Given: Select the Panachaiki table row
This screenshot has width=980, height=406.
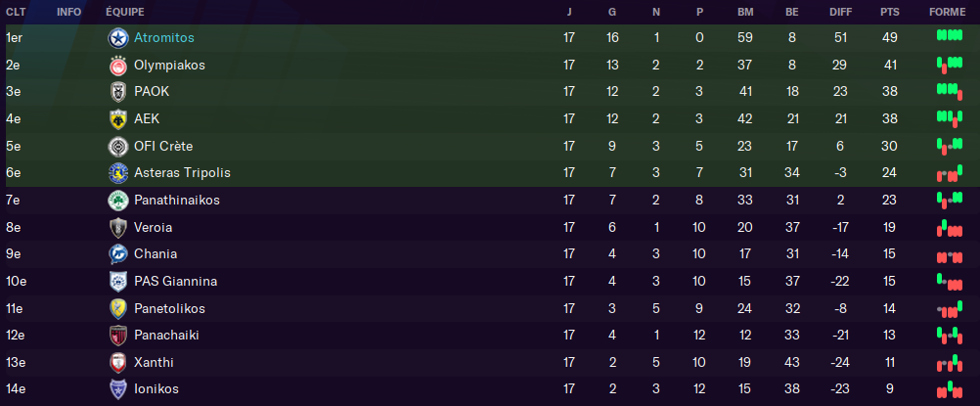Looking at the screenshot, I should pos(490,336).
